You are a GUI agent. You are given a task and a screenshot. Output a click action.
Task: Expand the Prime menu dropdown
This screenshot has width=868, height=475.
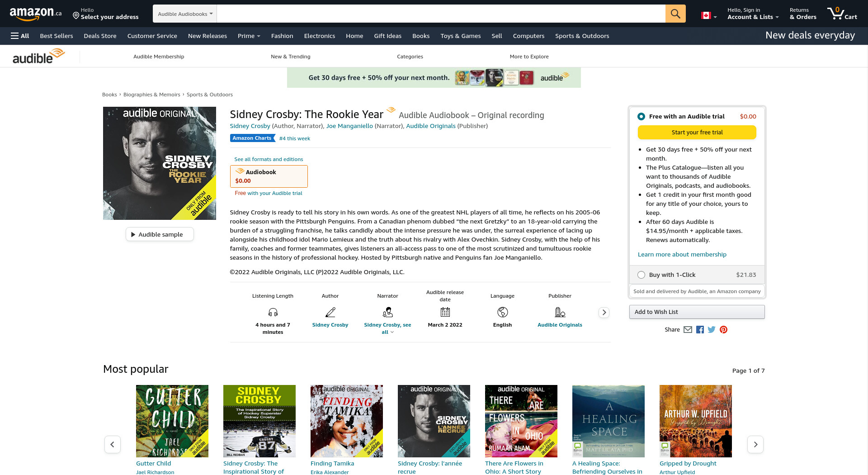[x=249, y=36]
